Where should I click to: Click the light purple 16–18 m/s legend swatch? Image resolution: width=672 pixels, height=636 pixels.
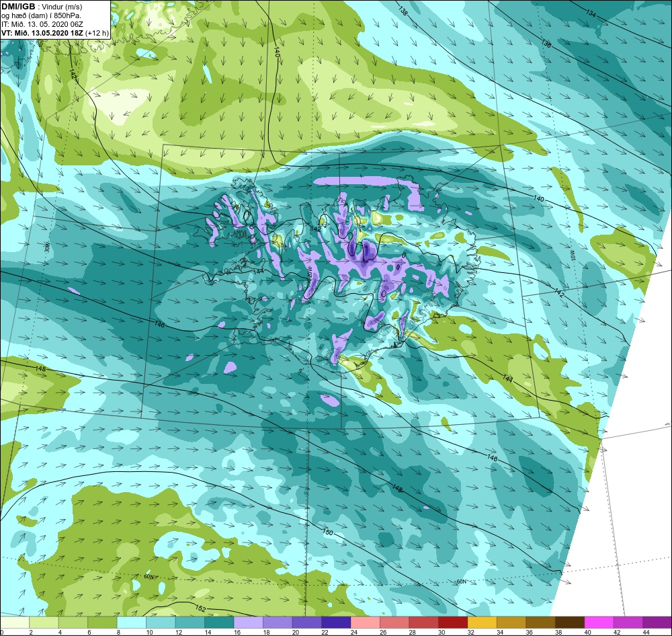249,623
